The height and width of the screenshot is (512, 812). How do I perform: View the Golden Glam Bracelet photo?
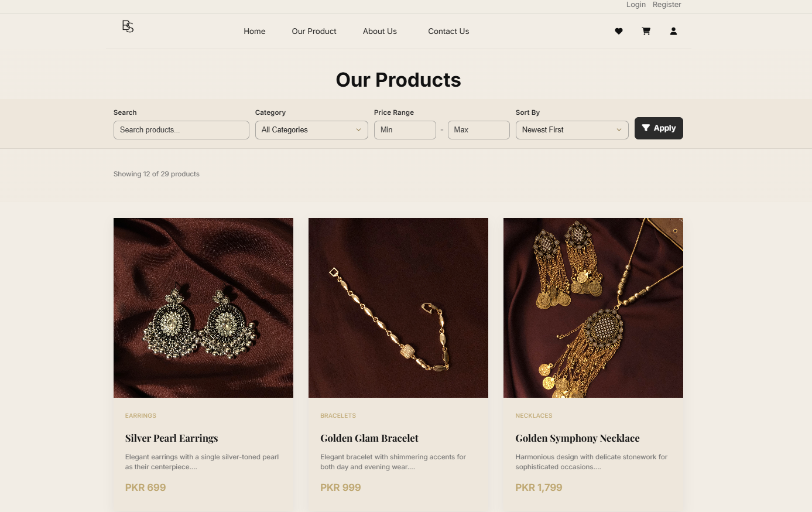point(398,307)
